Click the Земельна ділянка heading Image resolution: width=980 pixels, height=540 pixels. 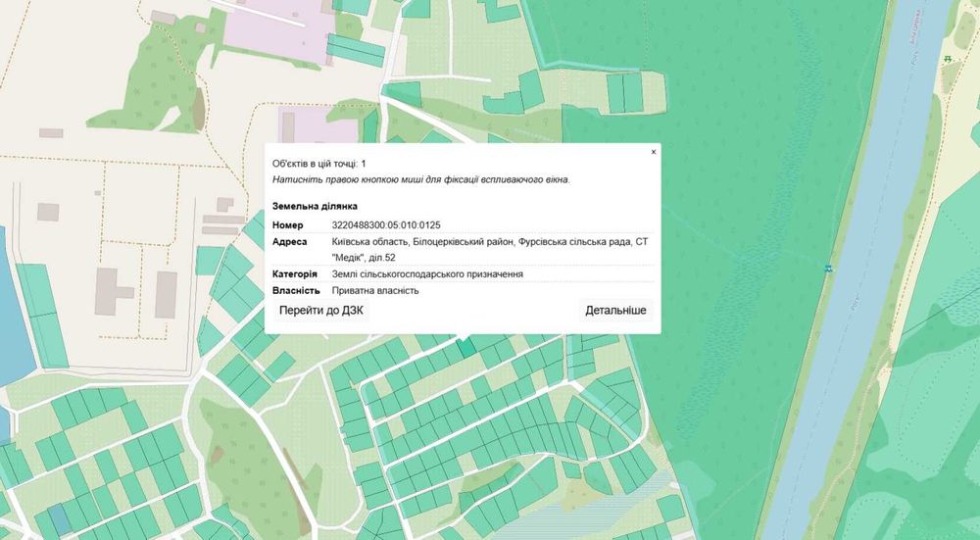315,206
